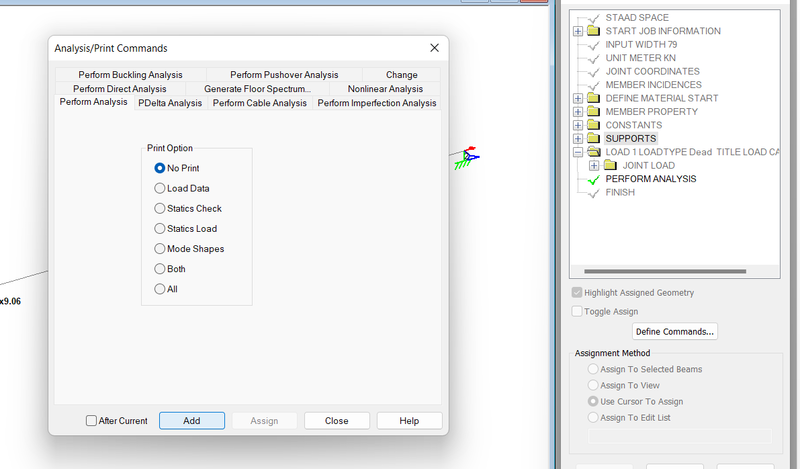
Task: Select the FINISH command row
Action: pos(620,192)
